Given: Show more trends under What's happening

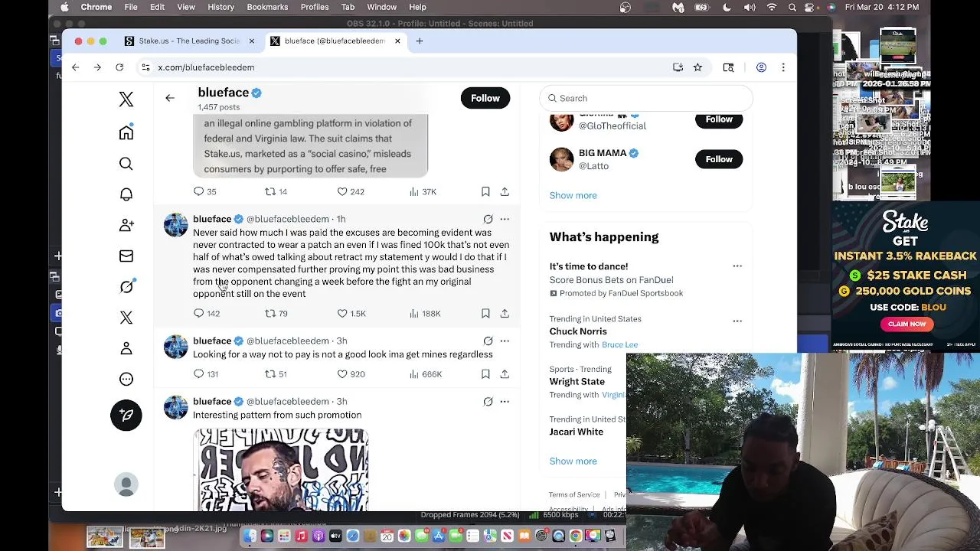Looking at the screenshot, I should coord(573,461).
